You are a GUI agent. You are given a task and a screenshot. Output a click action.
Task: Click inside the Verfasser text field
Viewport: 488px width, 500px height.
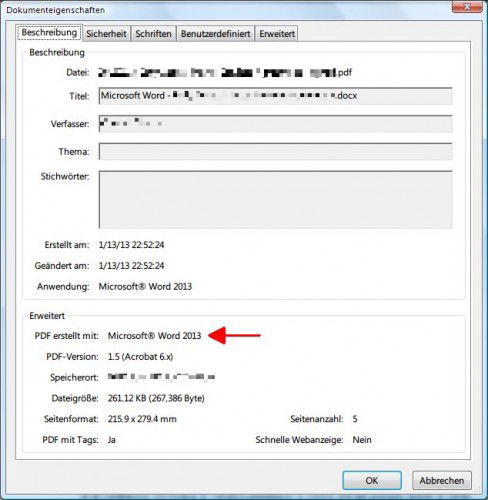(x=275, y=124)
